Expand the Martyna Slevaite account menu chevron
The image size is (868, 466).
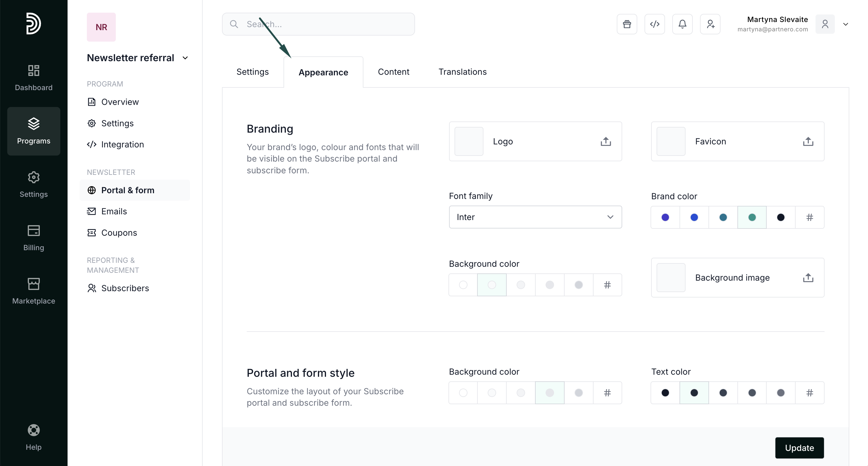(845, 24)
